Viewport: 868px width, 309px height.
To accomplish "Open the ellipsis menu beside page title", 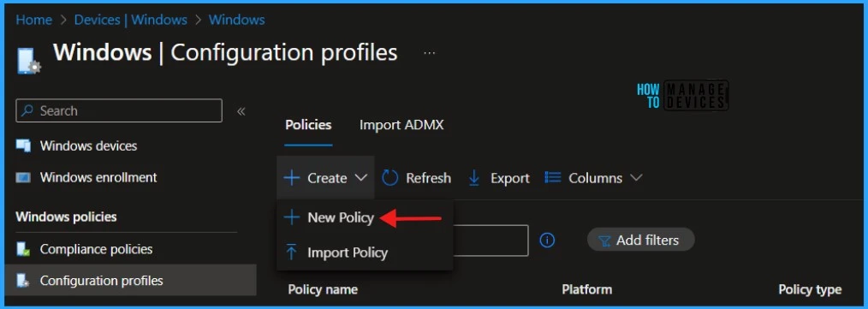I will click(429, 53).
